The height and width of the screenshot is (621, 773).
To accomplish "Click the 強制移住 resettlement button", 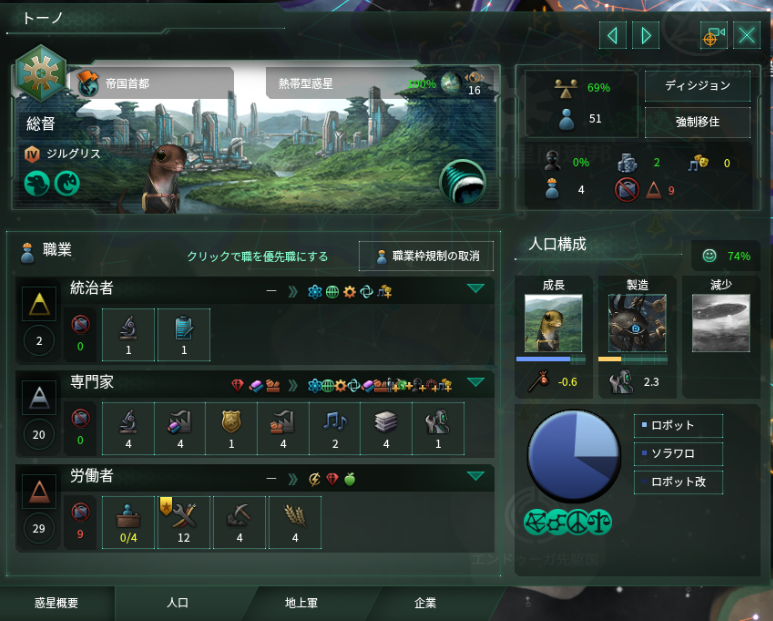I will click(698, 122).
